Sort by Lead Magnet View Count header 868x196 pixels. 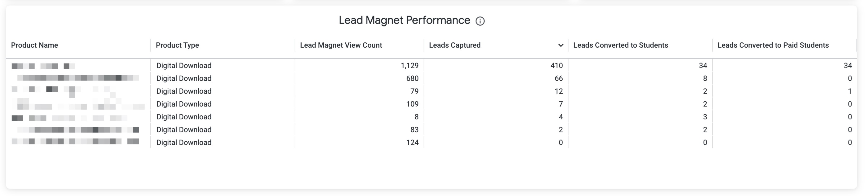tap(341, 45)
